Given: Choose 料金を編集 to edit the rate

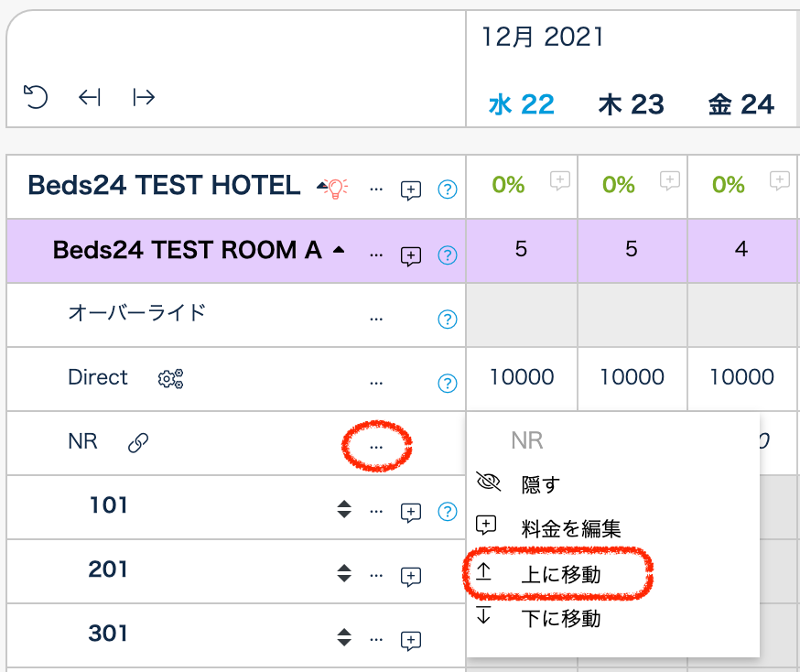Looking at the screenshot, I should click(570, 528).
